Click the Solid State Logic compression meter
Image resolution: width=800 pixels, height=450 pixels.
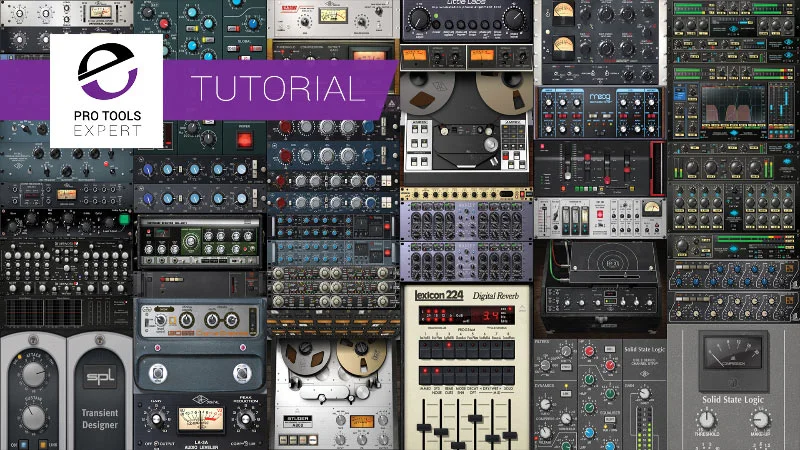pos(733,354)
